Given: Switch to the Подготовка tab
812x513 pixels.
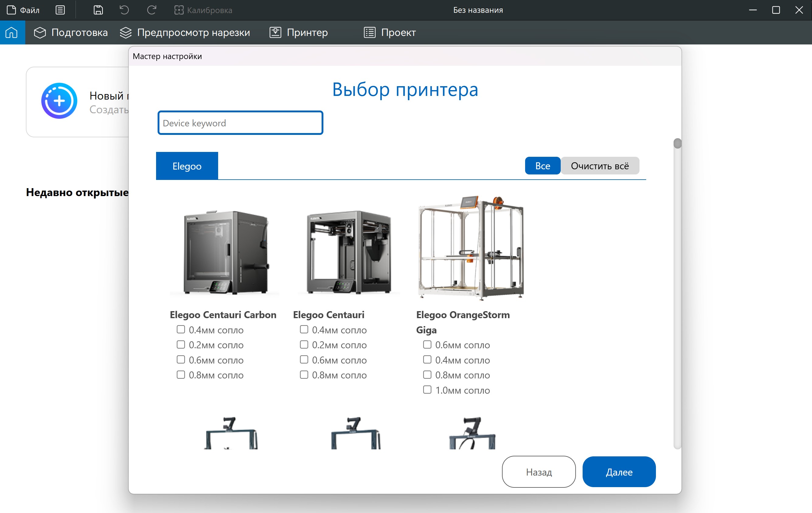Looking at the screenshot, I should click(71, 32).
